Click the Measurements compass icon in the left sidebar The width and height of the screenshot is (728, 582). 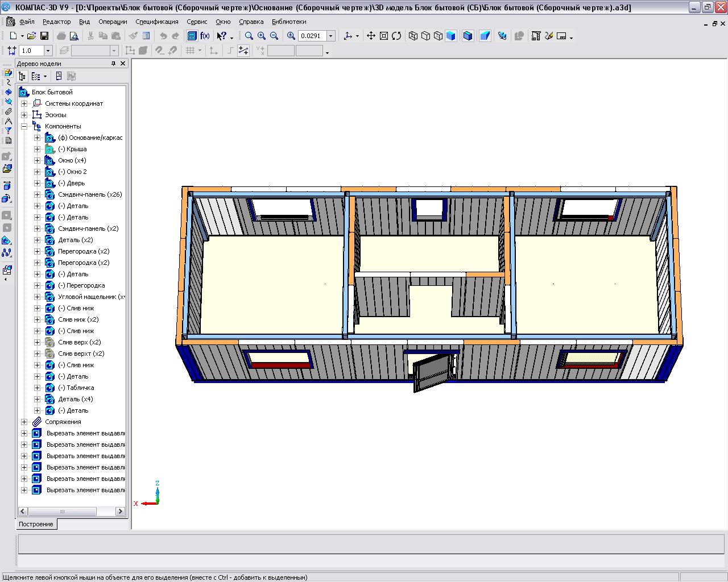[8, 120]
